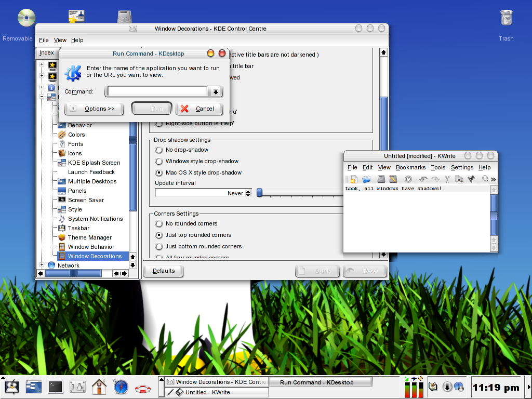This screenshot has width=532, height=399.
Task: Click the Paste stamp icon in KWrite
Action: 471,179
